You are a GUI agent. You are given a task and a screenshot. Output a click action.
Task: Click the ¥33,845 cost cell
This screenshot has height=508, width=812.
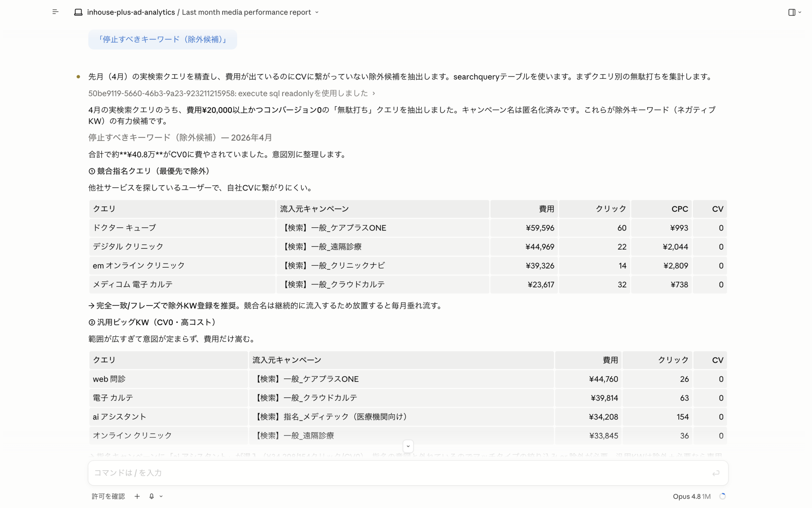tap(588, 435)
